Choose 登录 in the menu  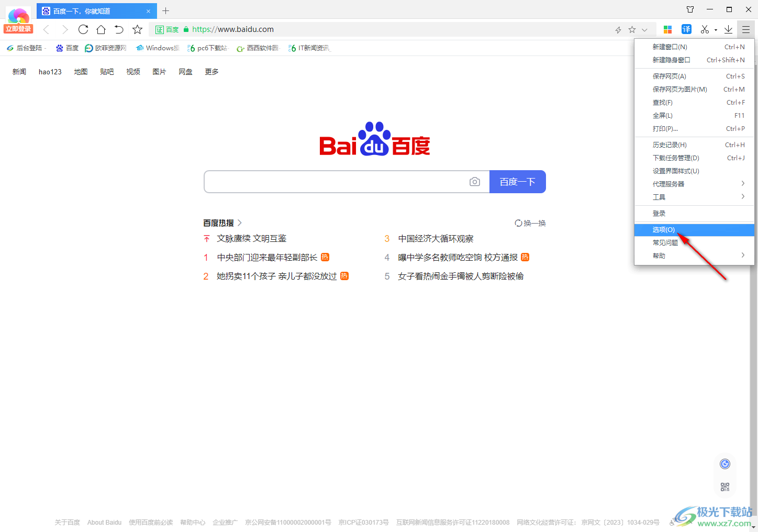[694, 213]
